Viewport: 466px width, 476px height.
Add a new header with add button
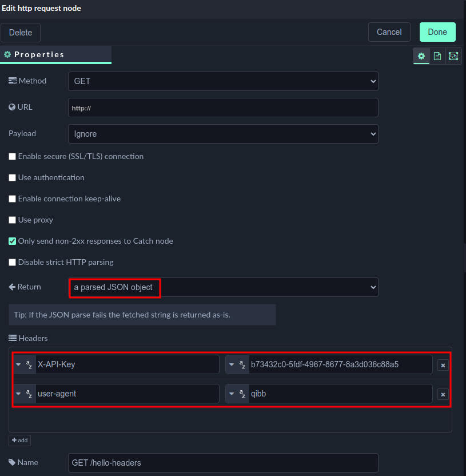(19, 441)
